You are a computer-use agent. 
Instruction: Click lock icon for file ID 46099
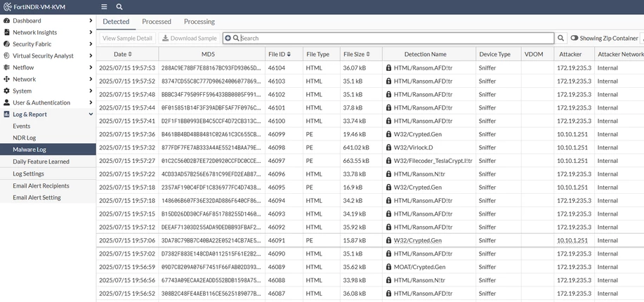(388, 134)
